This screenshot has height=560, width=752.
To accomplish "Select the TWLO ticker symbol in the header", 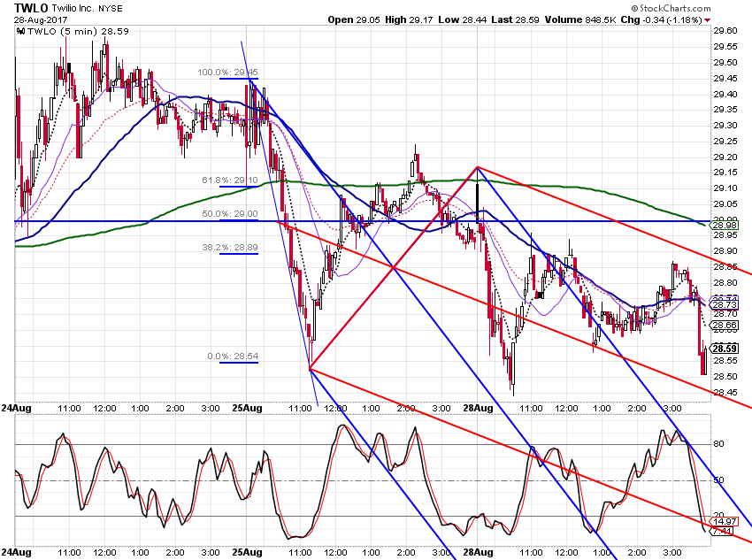I will tap(31, 8).
